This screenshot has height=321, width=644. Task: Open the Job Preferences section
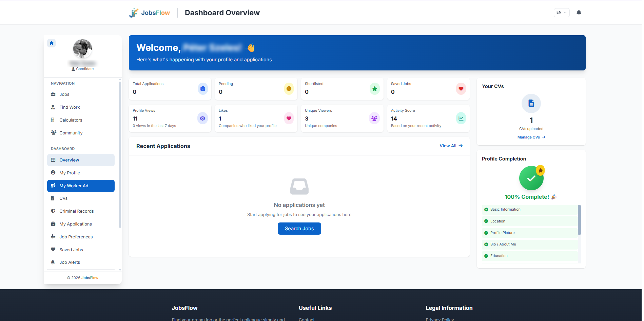click(x=76, y=237)
